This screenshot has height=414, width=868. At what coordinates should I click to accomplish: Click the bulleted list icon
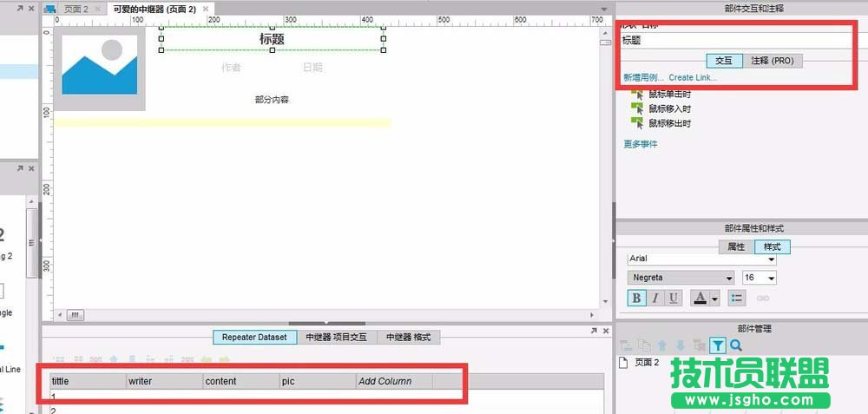pyautogui.click(x=737, y=299)
